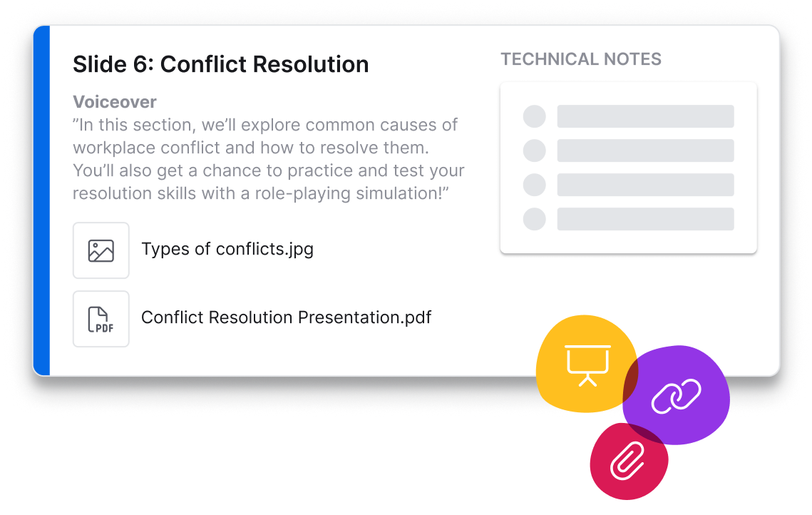Open Conflict Resolution Presentation.pdf file
The image size is (812, 515).
(x=286, y=317)
